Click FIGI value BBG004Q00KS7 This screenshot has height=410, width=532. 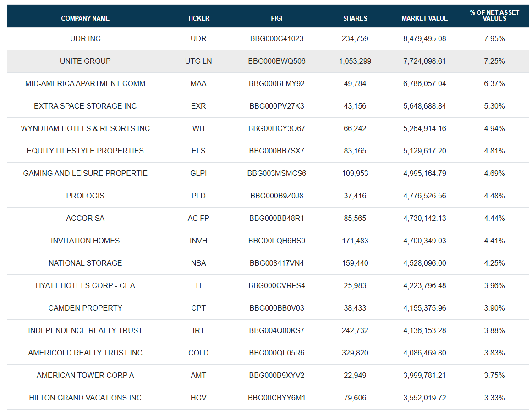[276, 330]
